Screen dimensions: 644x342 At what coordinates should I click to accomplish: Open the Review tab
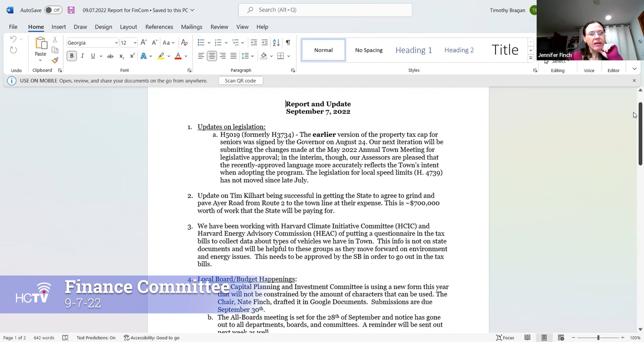[219, 27]
